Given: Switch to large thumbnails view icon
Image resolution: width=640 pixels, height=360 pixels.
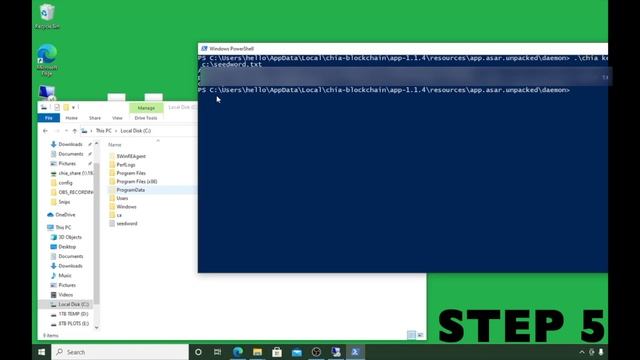Looking at the screenshot, I should [420, 335].
